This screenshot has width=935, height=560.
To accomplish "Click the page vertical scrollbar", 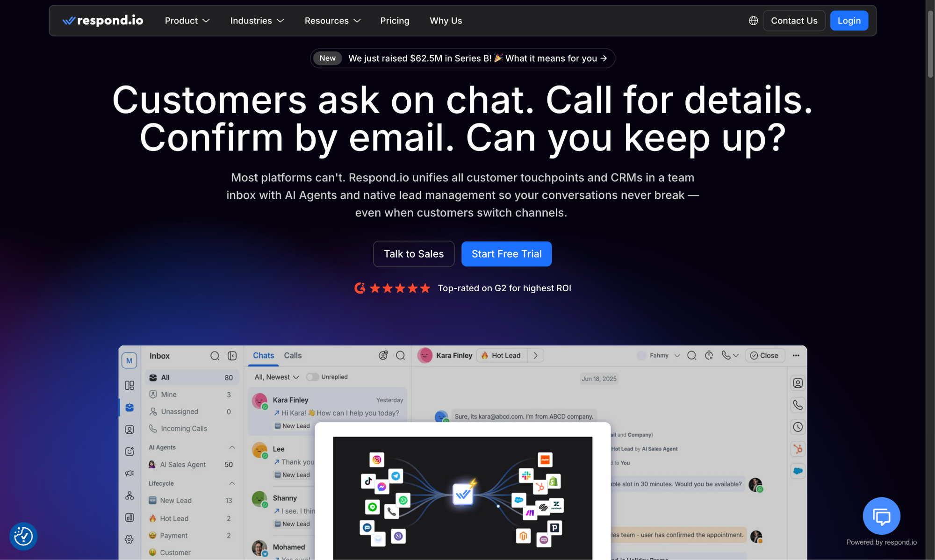I will click(x=930, y=44).
